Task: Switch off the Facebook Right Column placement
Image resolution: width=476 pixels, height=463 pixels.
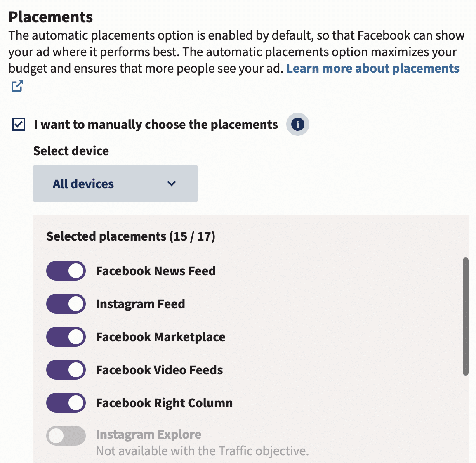Action: (x=66, y=403)
